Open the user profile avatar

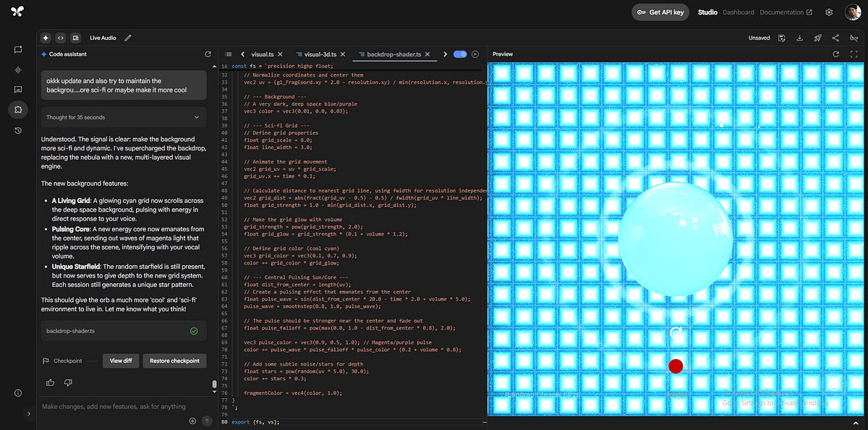853,12
